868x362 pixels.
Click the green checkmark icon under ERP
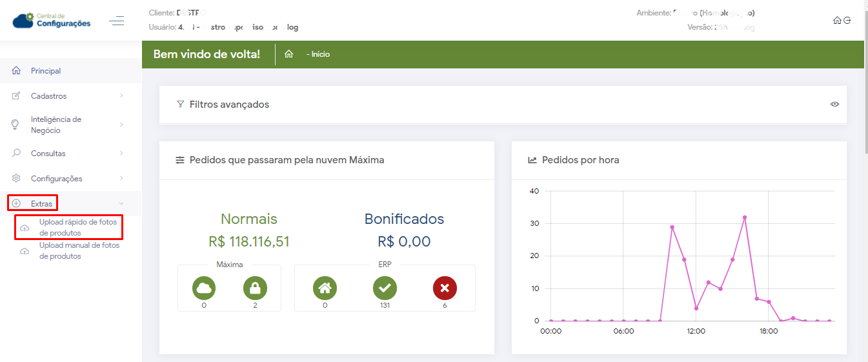point(385,288)
